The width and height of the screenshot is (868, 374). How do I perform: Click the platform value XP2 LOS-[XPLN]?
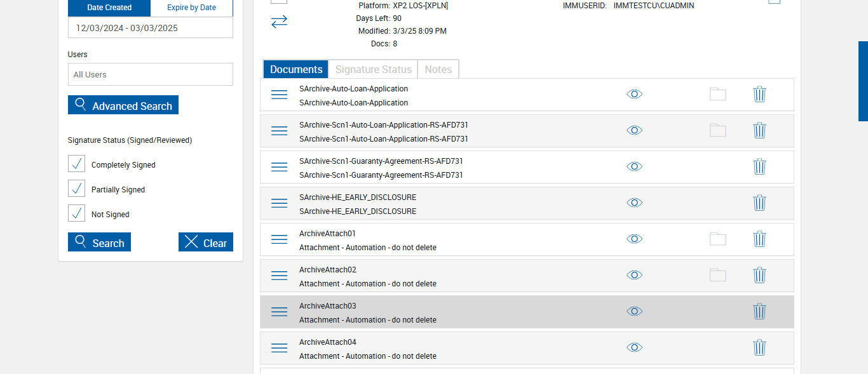[x=421, y=6]
